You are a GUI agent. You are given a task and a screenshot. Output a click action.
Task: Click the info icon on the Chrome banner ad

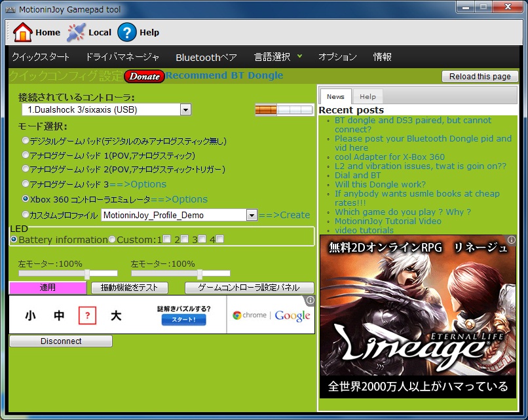(x=310, y=300)
